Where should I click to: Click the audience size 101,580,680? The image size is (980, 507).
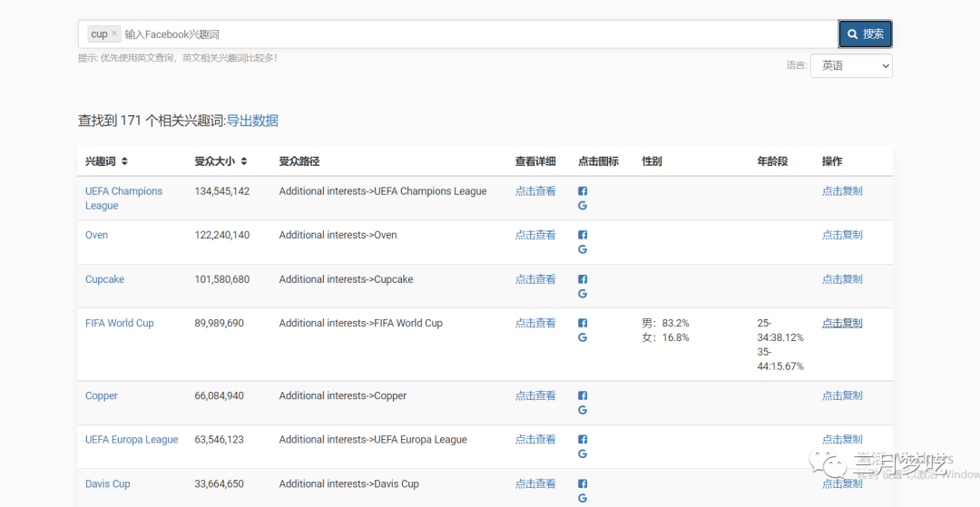(222, 279)
